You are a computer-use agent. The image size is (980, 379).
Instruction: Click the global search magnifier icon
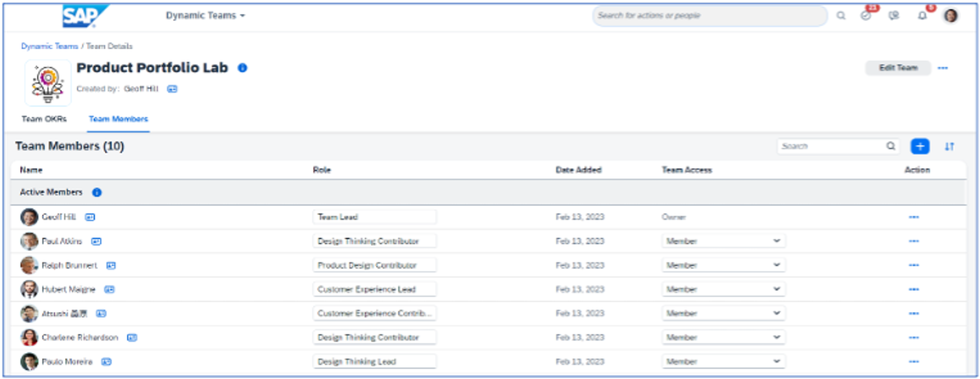pyautogui.click(x=841, y=16)
